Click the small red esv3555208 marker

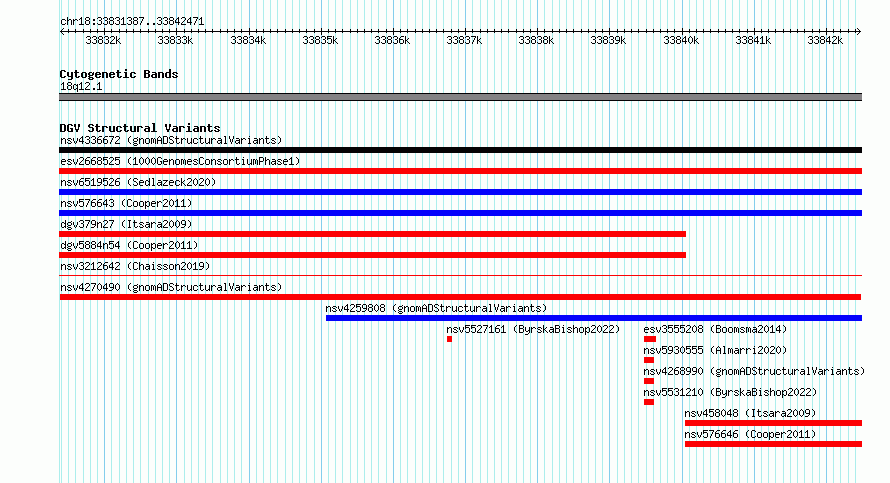(650, 339)
